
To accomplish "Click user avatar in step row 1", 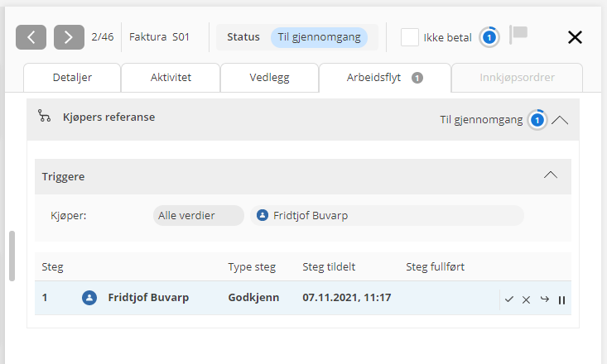I will click(x=89, y=298).
